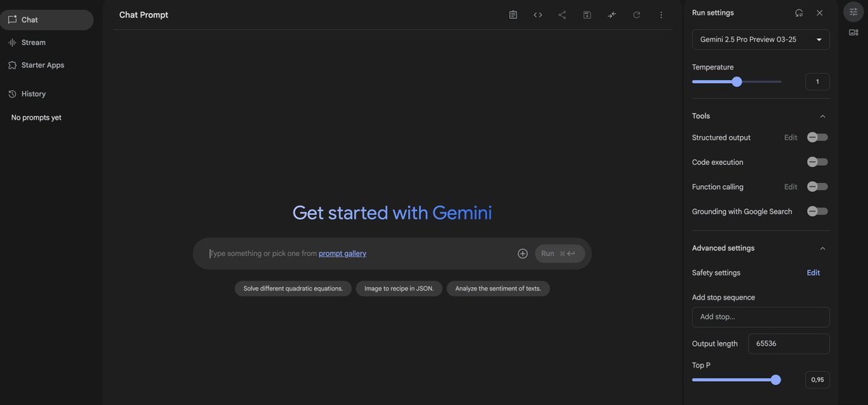This screenshot has height=405, width=868.
Task: Collapse the Tools section chevron
Action: click(x=822, y=116)
